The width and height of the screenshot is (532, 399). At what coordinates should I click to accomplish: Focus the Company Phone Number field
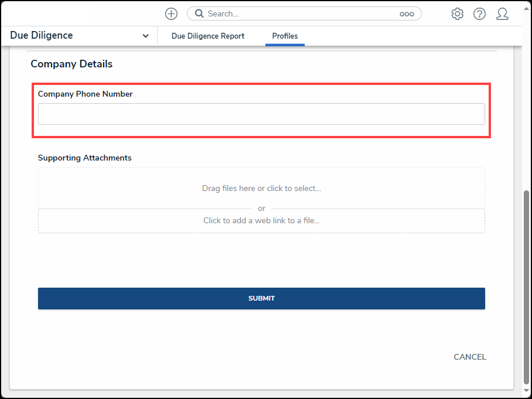(x=261, y=114)
